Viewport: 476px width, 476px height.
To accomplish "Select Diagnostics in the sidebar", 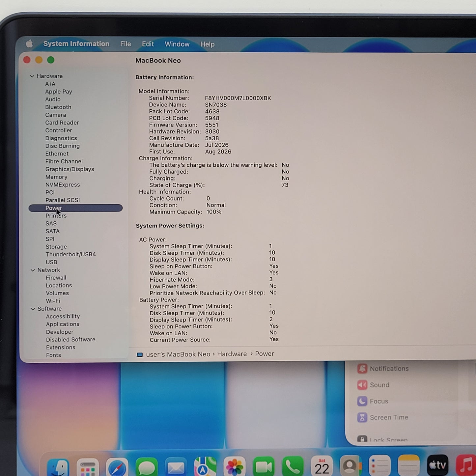I will (x=61, y=138).
